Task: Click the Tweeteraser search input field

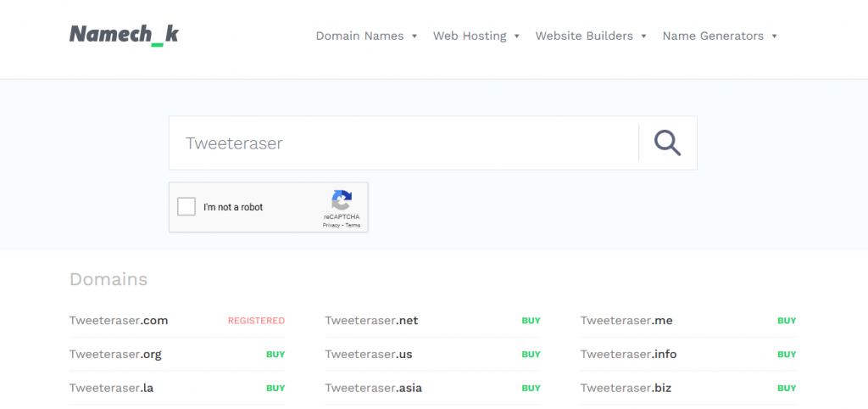Action: (x=403, y=143)
